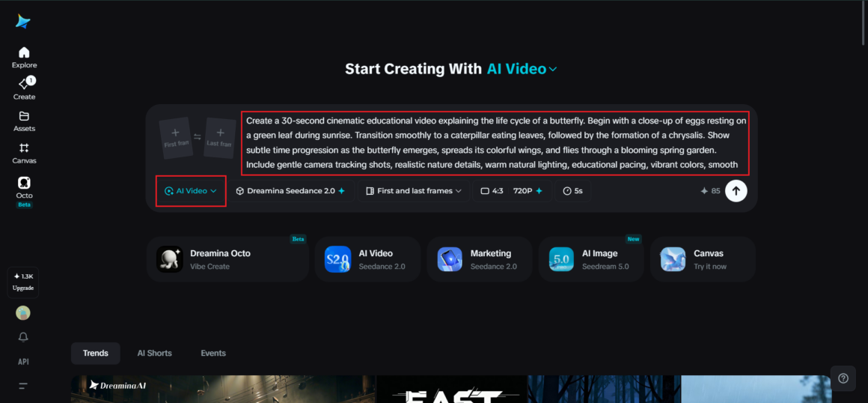Swap first and last frames
The width and height of the screenshot is (868, 403).
197,137
